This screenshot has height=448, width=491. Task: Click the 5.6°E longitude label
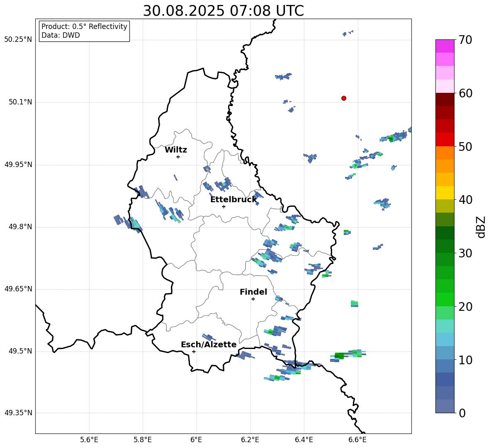pyautogui.click(x=89, y=440)
